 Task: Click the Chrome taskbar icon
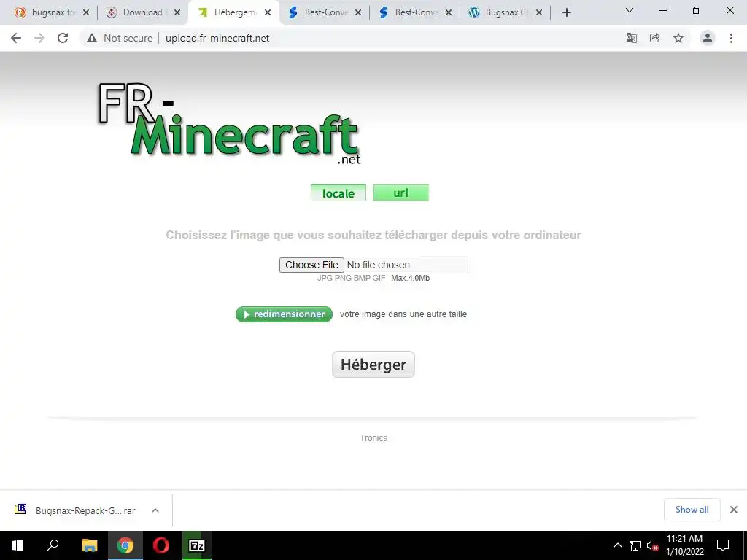pos(125,545)
